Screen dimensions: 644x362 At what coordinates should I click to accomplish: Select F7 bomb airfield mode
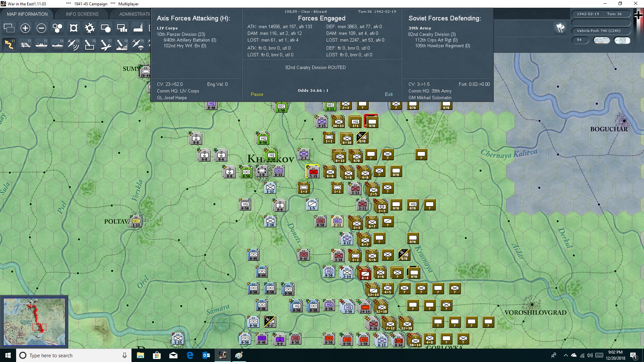[106, 44]
